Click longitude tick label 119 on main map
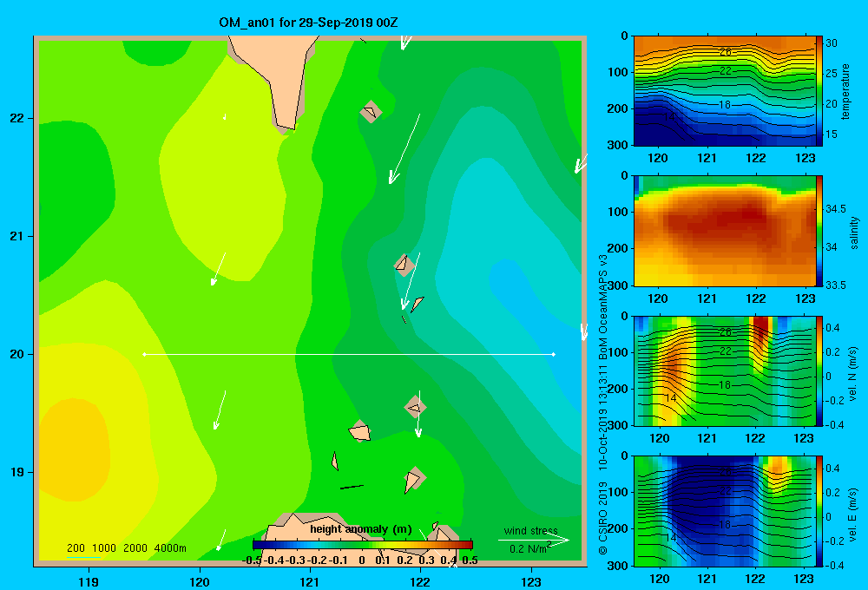The image size is (868, 590). (89, 581)
